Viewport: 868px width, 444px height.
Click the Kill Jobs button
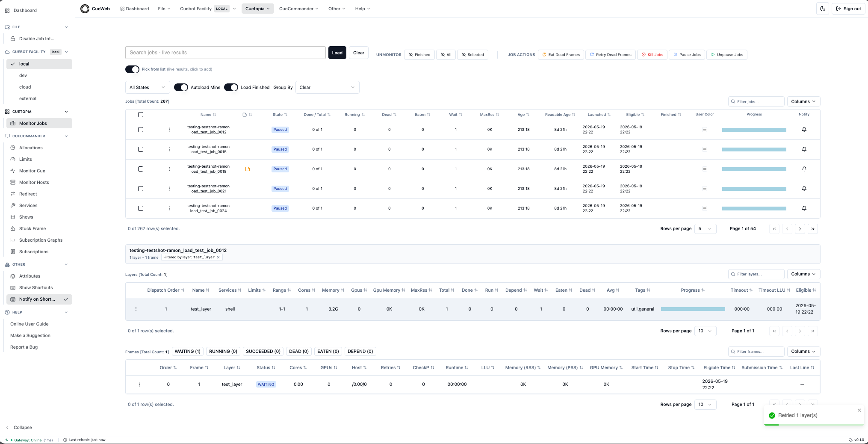point(652,55)
